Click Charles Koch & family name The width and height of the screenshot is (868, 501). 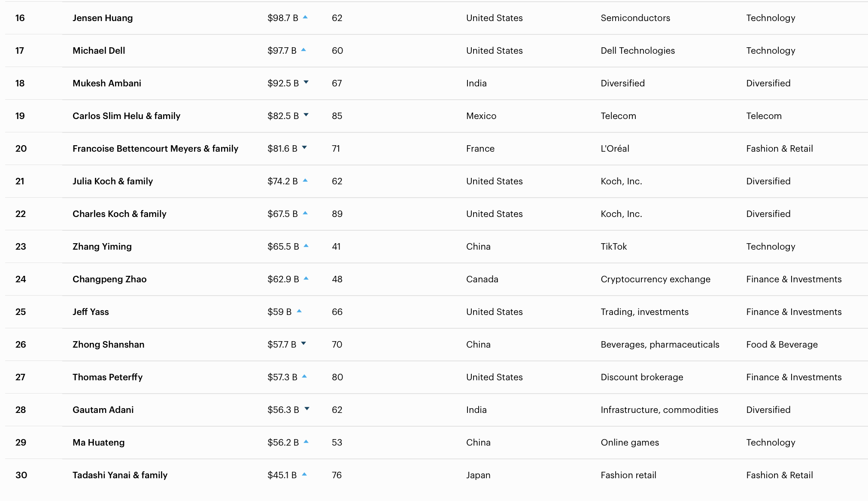pyautogui.click(x=119, y=214)
